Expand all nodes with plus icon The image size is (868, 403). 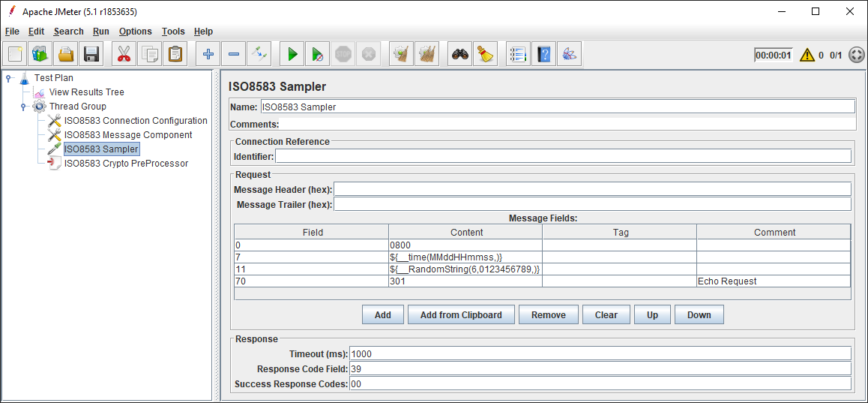[208, 54]
